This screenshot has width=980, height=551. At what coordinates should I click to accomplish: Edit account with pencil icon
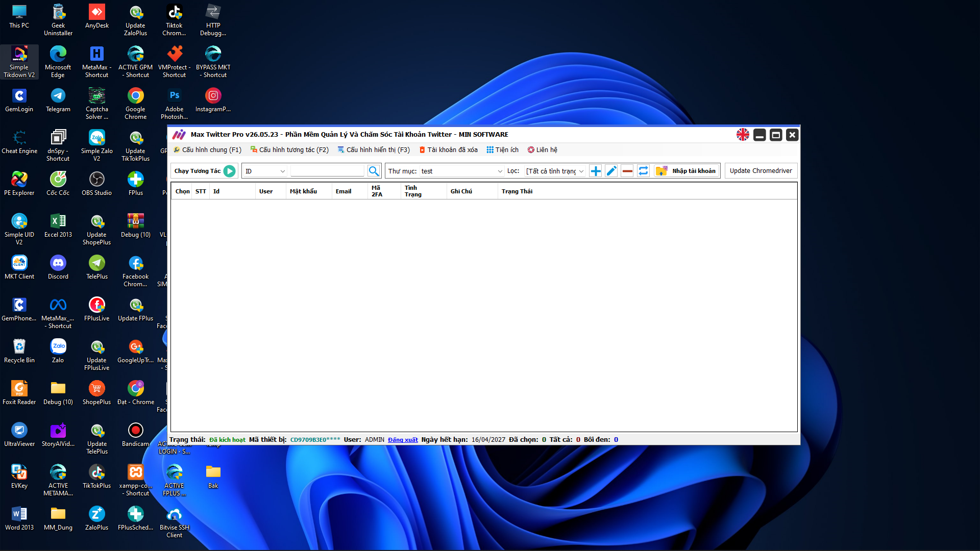[x=611, y=171]
